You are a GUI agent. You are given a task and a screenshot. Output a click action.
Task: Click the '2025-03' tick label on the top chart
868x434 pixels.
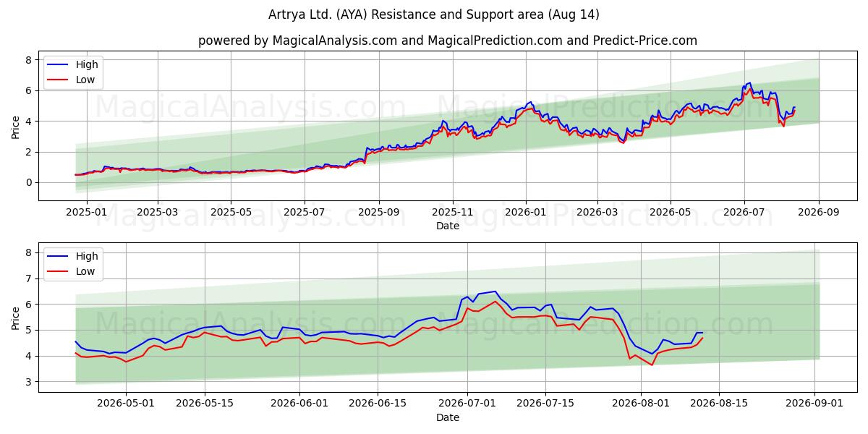tap(158, 213)
